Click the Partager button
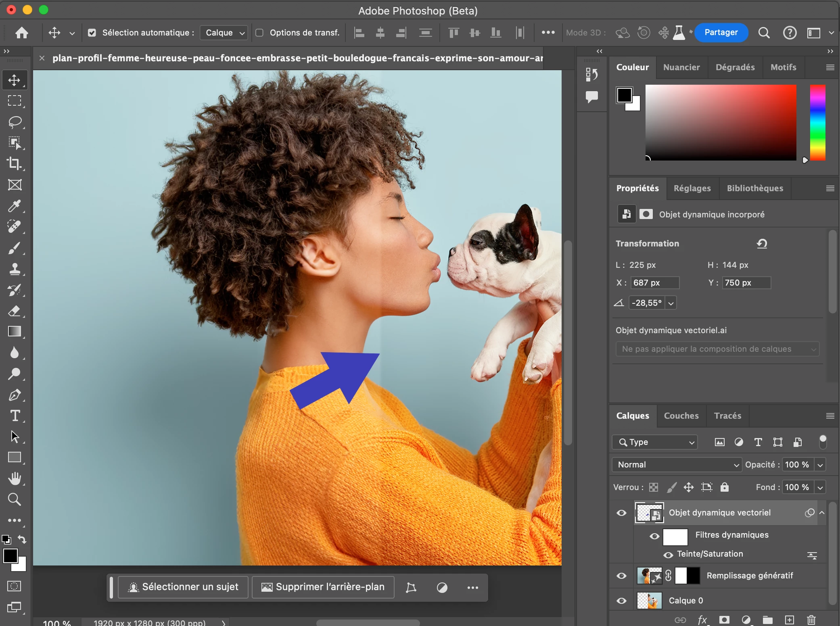 pyautogui.click(x=721, y=32)
